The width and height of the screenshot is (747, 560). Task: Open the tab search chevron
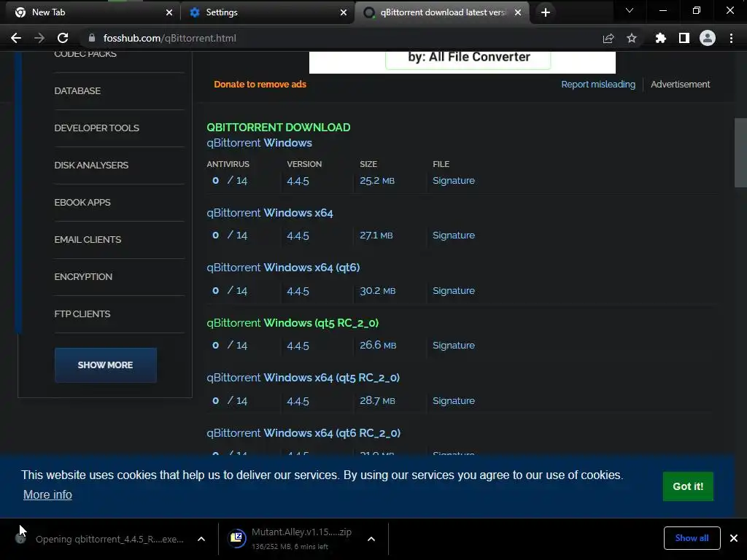[630, 10]
